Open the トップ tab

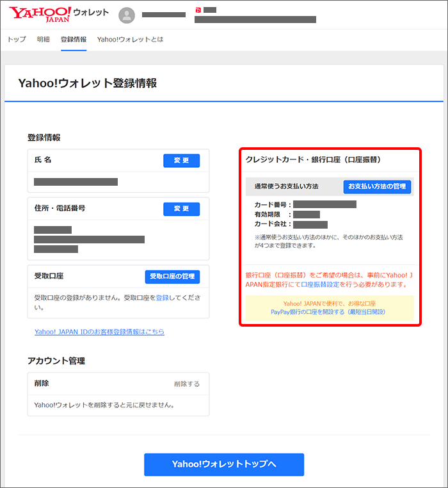tap(17, 40)
